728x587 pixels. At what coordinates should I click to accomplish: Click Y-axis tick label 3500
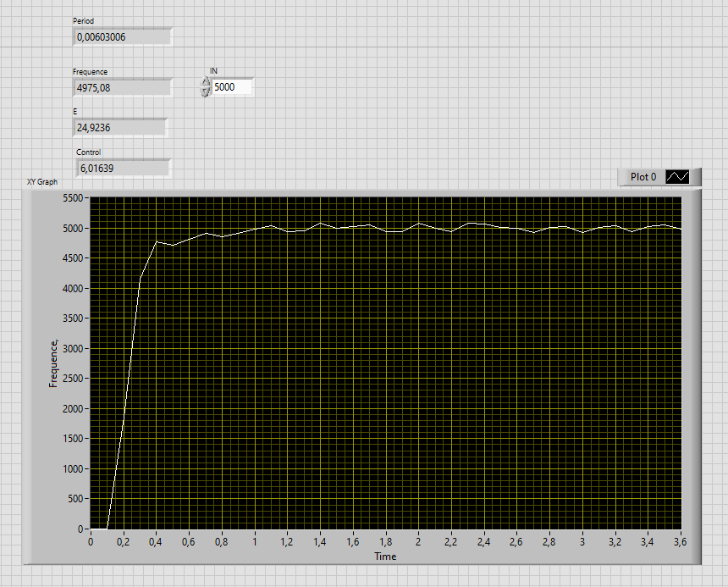pos(73,318)
